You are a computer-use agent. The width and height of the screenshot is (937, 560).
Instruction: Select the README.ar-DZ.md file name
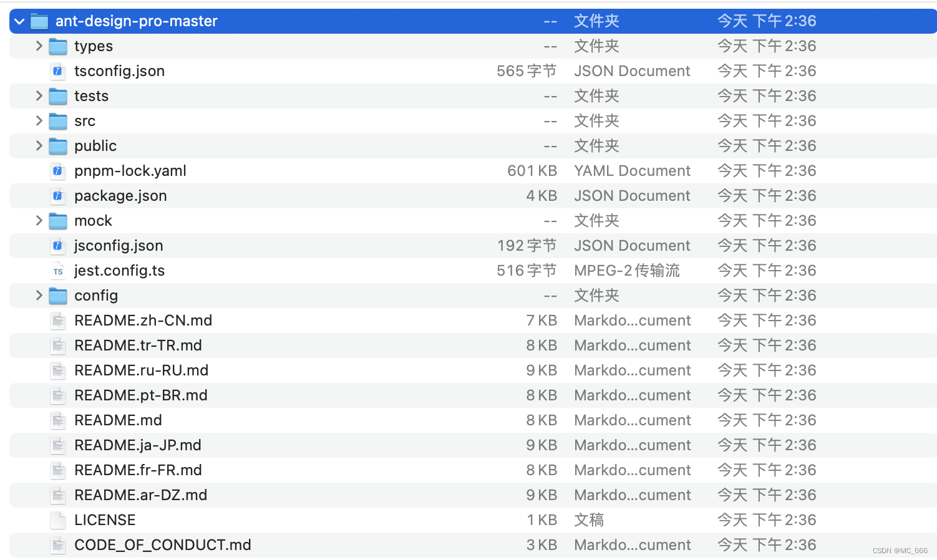[x=141, y=495]
